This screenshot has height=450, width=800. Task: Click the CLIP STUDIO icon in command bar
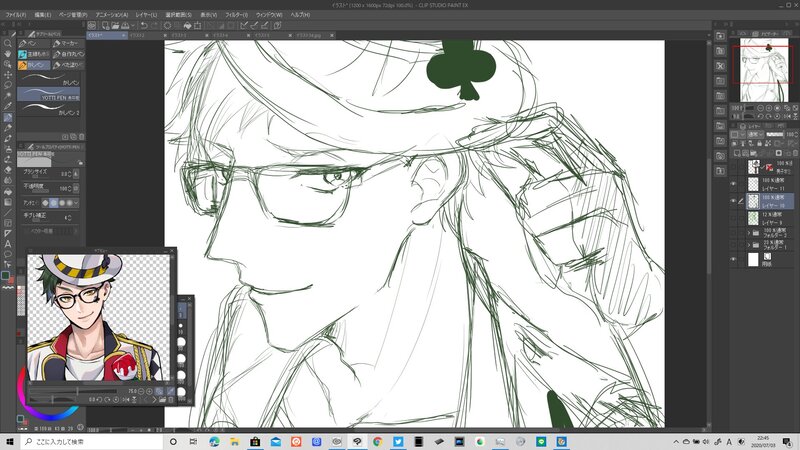pos(91,25)
